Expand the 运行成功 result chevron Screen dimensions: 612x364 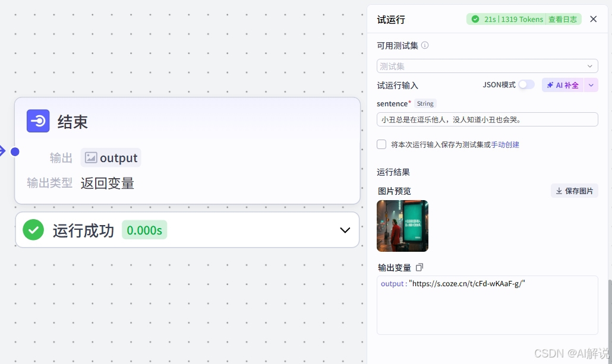(345, 230)
